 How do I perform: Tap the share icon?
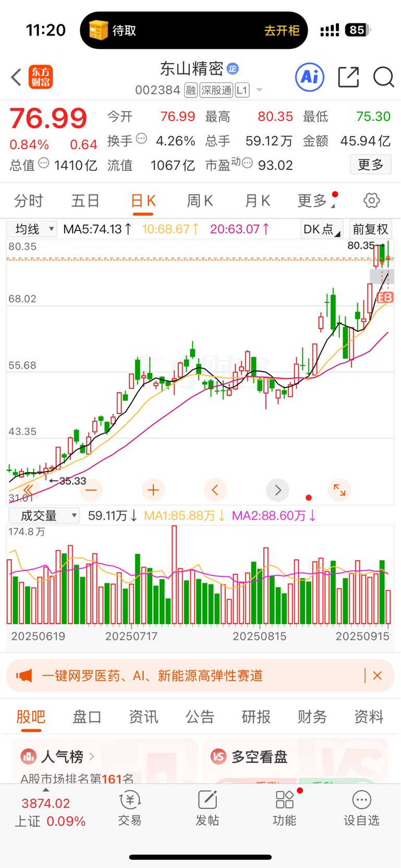[348, 77]
